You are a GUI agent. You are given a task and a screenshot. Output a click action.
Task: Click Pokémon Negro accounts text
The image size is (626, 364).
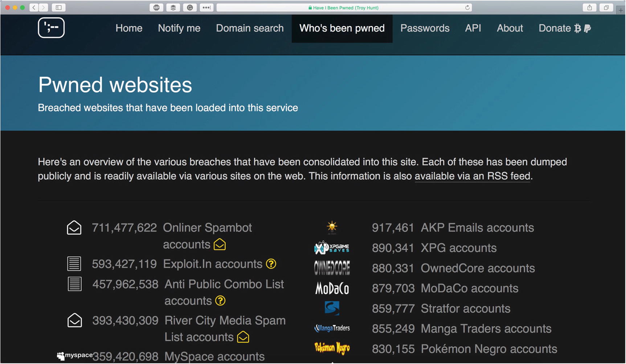(x=489, y=349)
